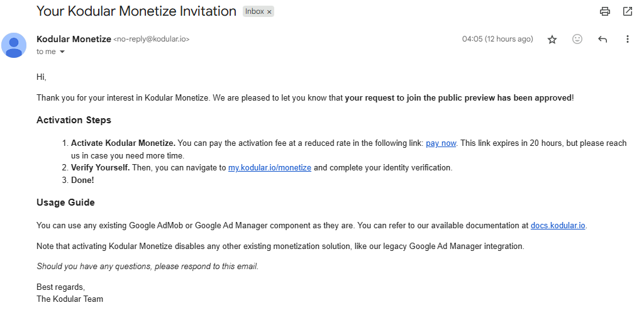Open the docs.kodular.io link
The image size is (644, 310).
pos(558,225)
